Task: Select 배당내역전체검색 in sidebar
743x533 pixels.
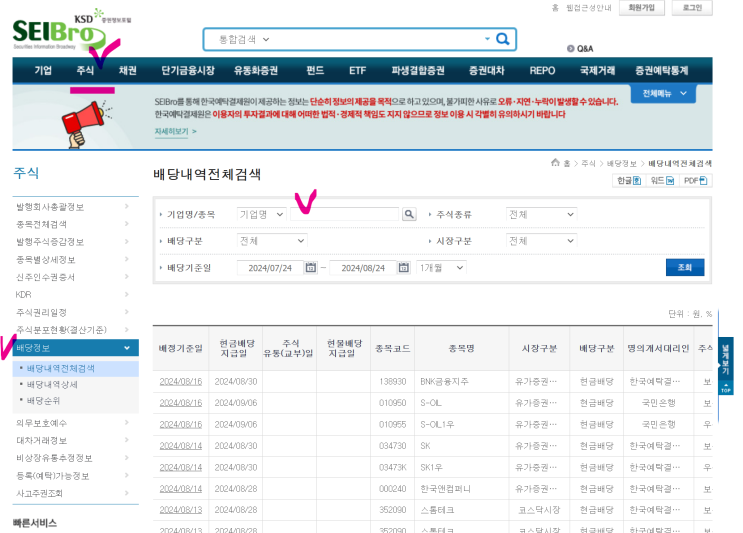Action: 61,368
